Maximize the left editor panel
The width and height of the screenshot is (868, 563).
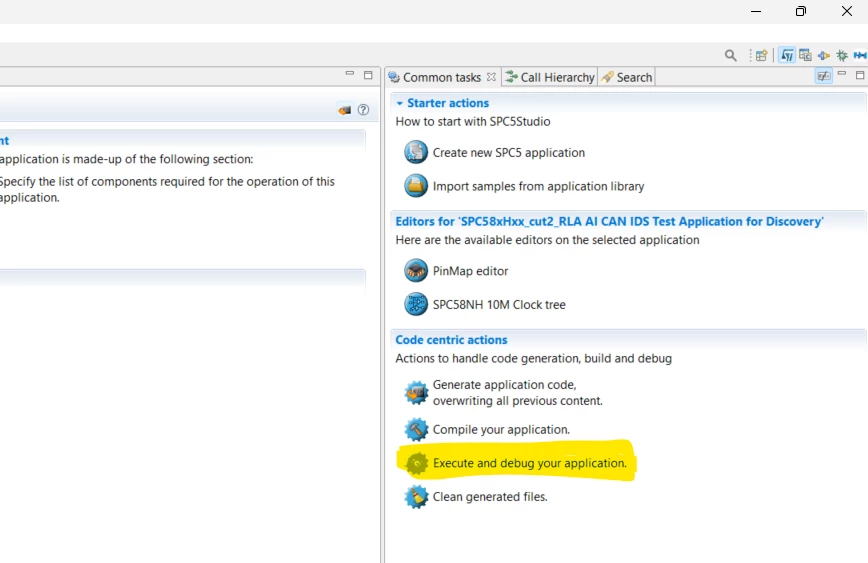368,75
